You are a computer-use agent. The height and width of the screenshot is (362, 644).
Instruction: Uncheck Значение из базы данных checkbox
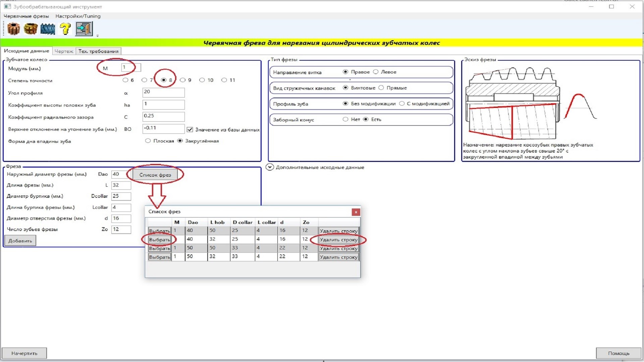pyautogui.click(x=190, y=130)
